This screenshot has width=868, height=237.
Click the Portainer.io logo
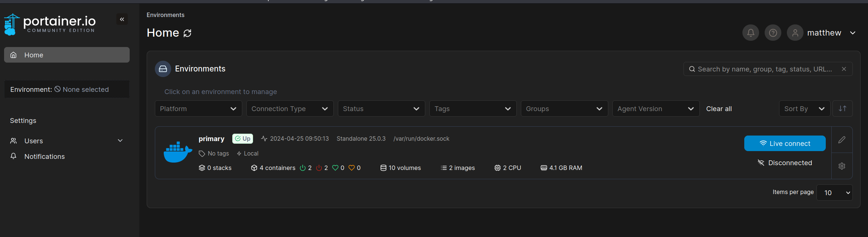(x=50, y=24)
